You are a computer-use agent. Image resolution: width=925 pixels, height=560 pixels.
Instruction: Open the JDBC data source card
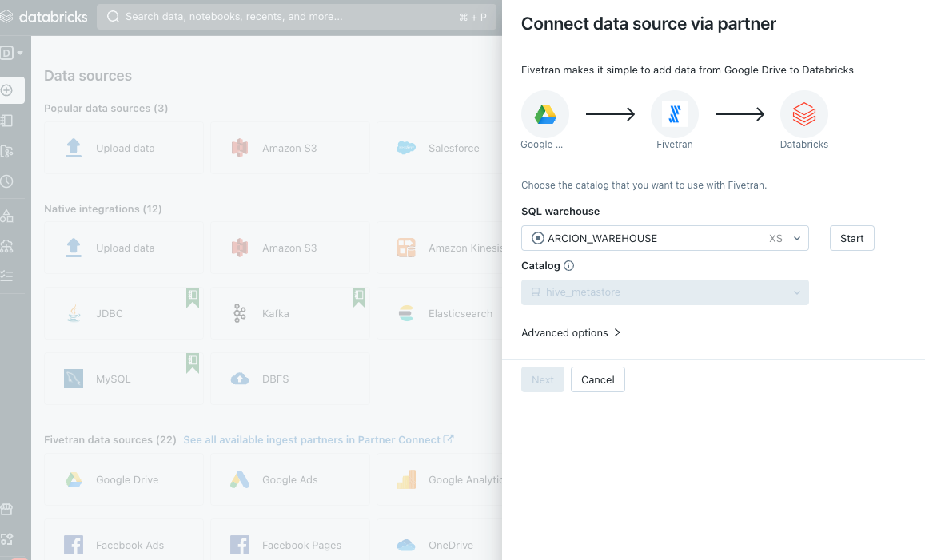coord(124,314)
